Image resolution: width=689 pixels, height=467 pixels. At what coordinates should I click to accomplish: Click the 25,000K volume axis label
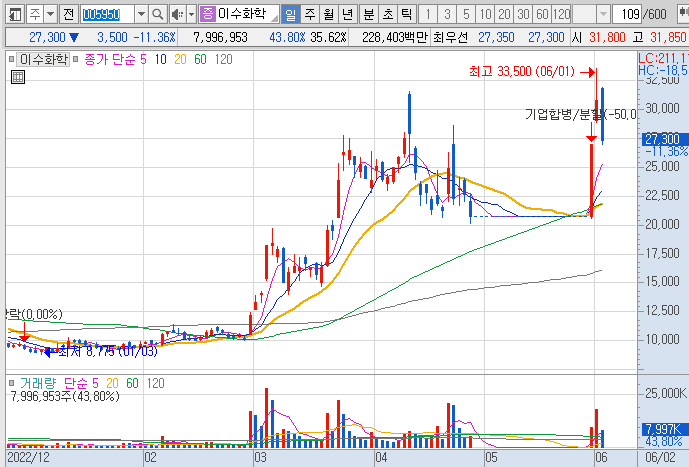coord(665,393)
